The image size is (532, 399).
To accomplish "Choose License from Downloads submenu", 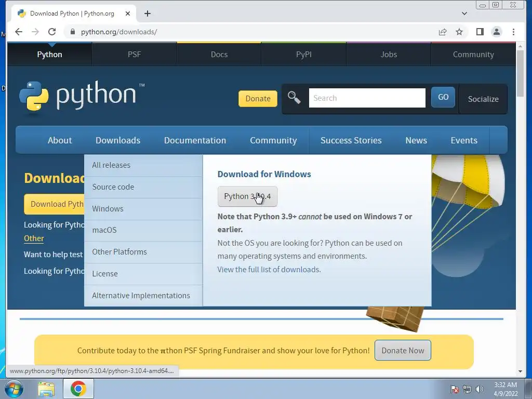I will point(143,273).
